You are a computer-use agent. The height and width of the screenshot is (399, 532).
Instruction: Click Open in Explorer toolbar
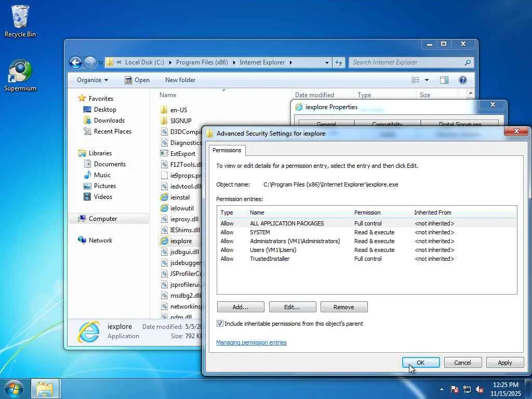pos(137,80)
